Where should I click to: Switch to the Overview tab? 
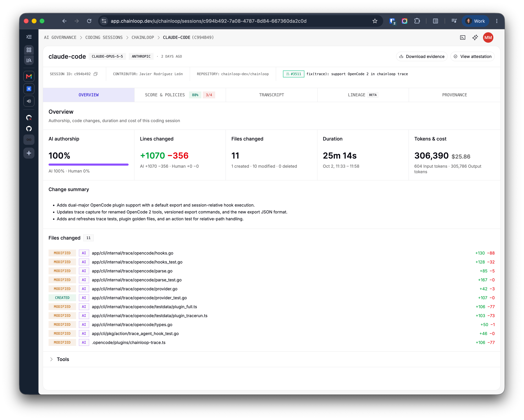pyautogui.click(x=88, y=95)
